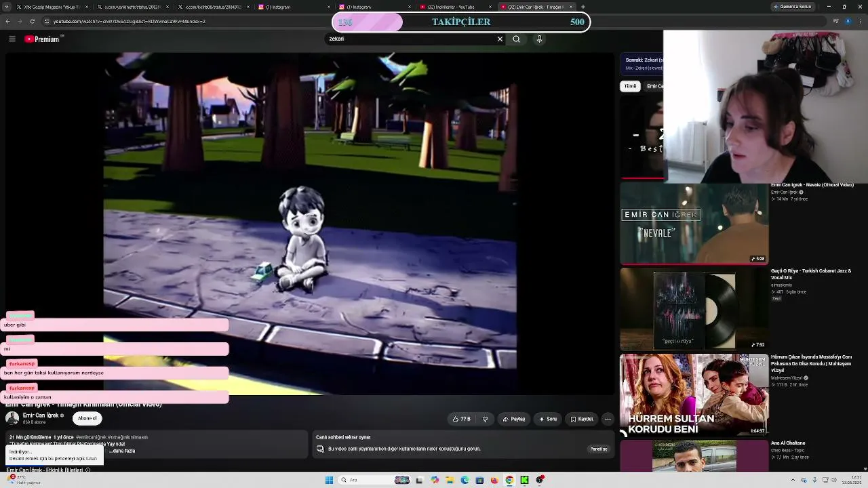Open a new browser tab
The width and height of the screenshot is (868, 488).
[583, 7]
